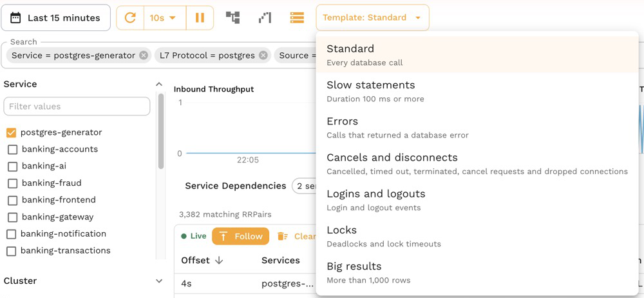Switch to the stepped chart view icon

[x=265, y=17]
